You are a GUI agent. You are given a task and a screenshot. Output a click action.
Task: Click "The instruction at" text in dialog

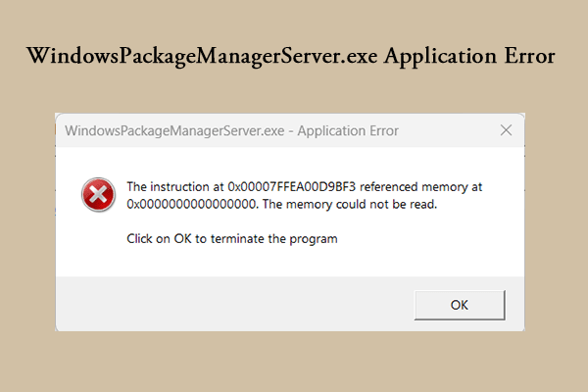[x=175, y=186]
